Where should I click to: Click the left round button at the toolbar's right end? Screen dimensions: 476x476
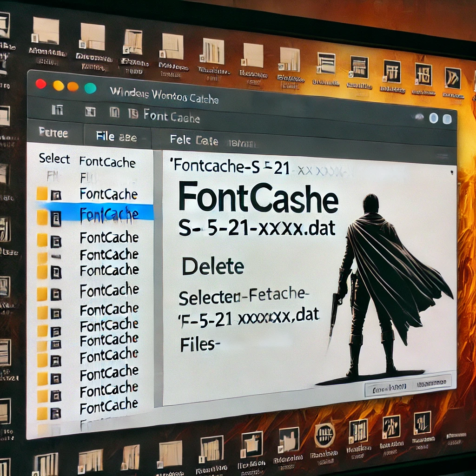434,118
